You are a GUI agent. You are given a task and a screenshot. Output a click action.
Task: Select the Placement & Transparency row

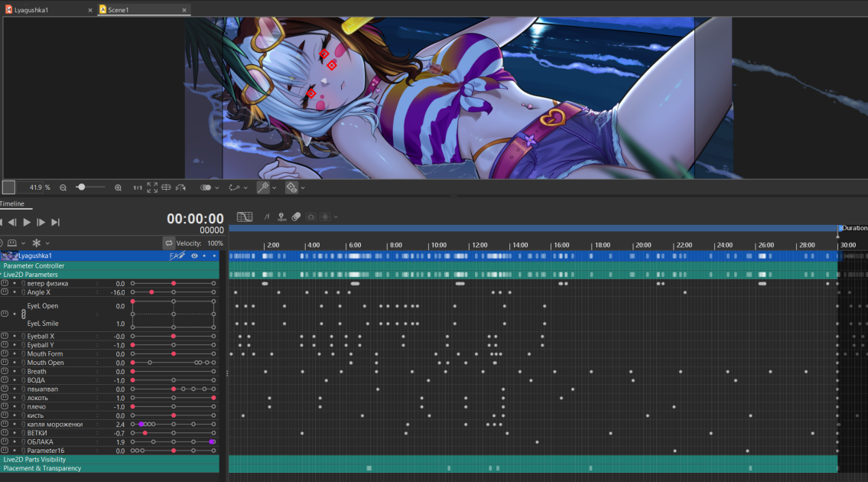109,469
